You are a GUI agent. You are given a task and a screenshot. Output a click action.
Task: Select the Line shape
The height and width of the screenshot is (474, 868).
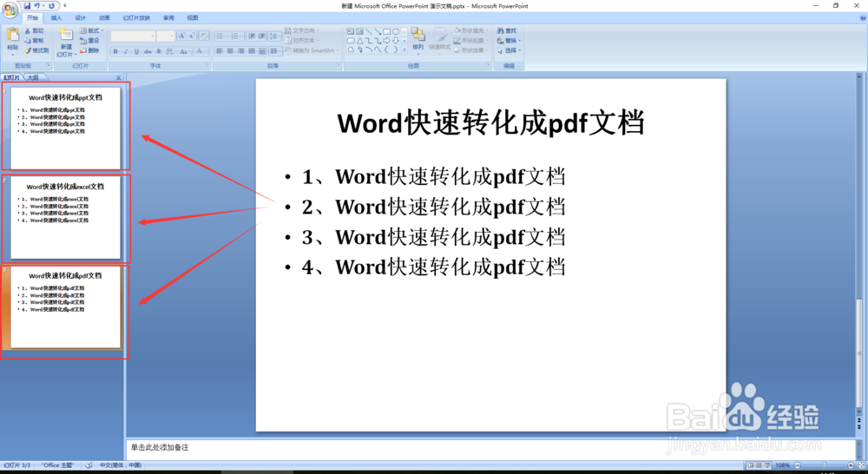(369, 31)
